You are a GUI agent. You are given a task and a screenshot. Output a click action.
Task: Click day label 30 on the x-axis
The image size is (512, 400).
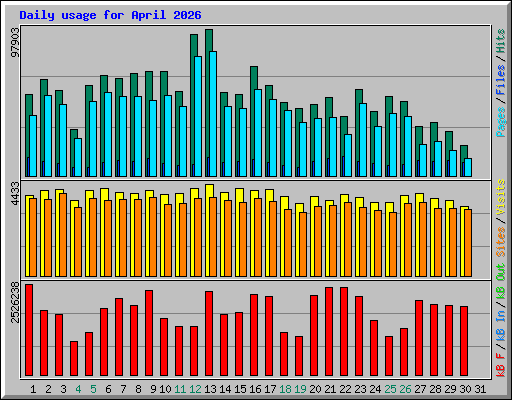click(x=465, y=389)
